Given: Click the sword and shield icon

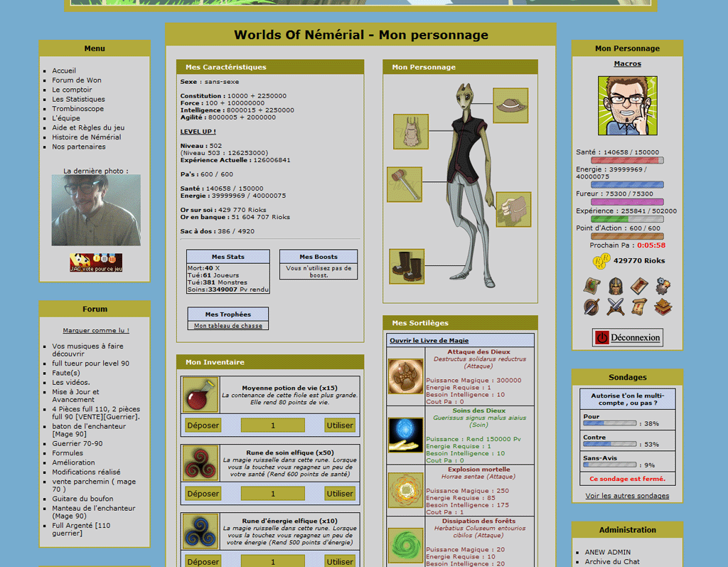Looking at the screenshot, I should coord(592,307).
